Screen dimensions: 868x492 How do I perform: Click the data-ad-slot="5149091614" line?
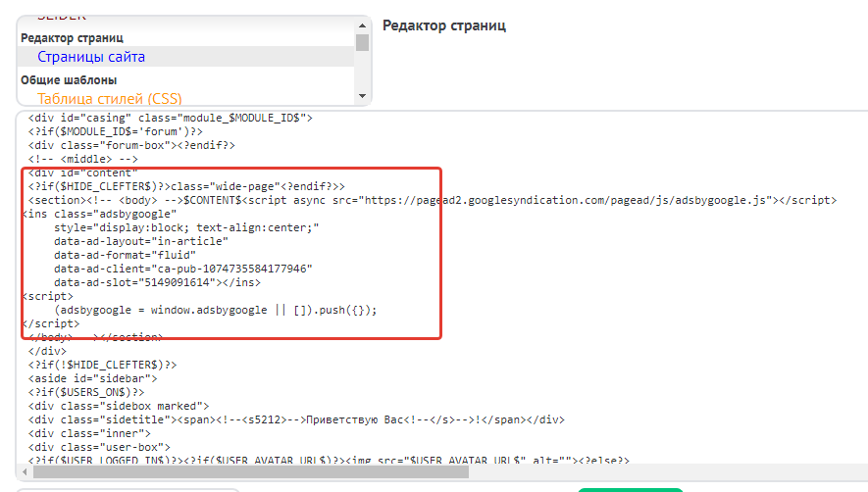[x=157, y=283]
